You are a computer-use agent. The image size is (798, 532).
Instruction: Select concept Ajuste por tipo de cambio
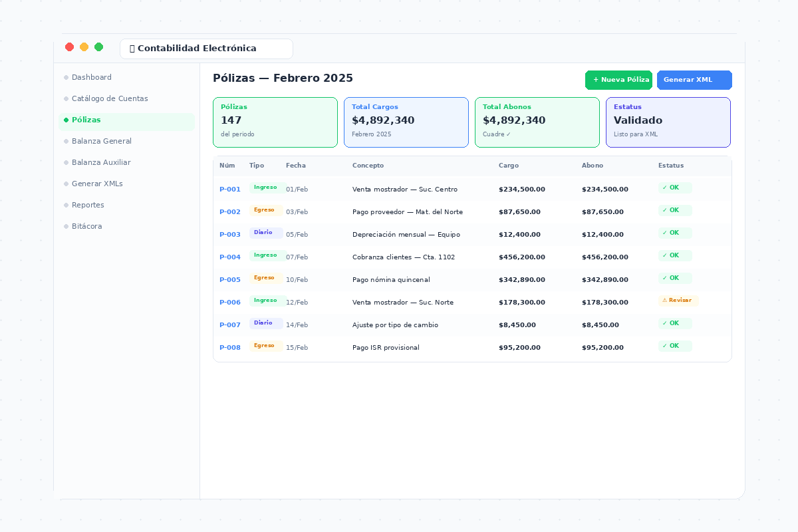395,325
